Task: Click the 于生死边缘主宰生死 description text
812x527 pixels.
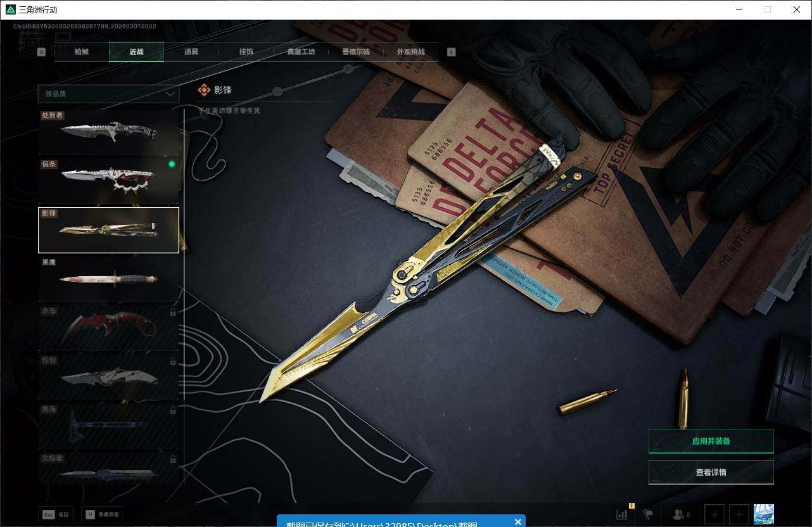Action: coord(229,111)
